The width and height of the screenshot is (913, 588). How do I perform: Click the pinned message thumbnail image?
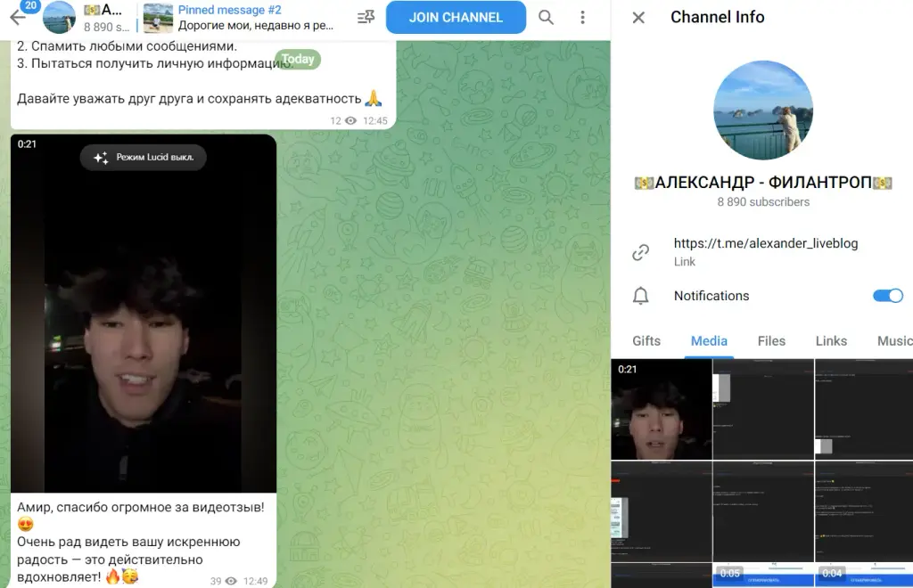tap(158, 18)
